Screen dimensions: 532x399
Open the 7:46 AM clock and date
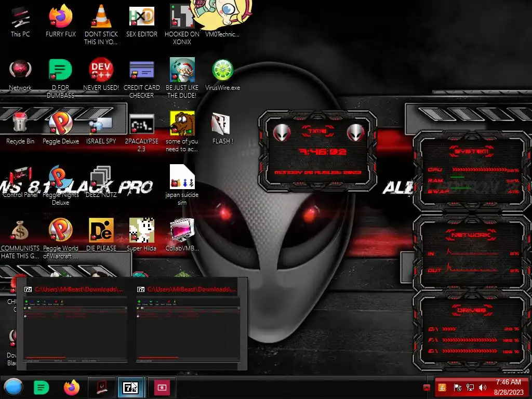point(508,387)
